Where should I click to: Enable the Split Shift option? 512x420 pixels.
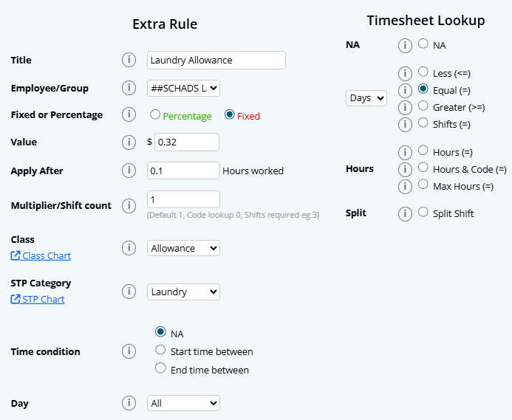(x=423, y=213)
